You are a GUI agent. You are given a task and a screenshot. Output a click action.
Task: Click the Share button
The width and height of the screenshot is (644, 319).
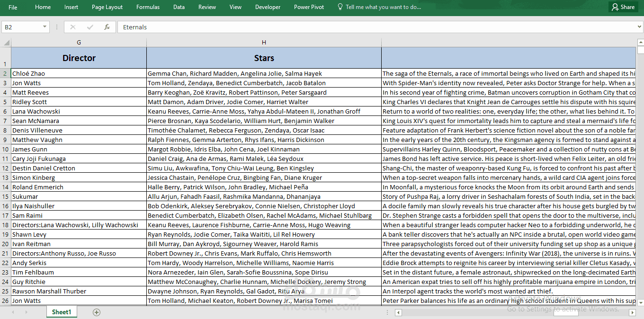click(x=623, y=7)
